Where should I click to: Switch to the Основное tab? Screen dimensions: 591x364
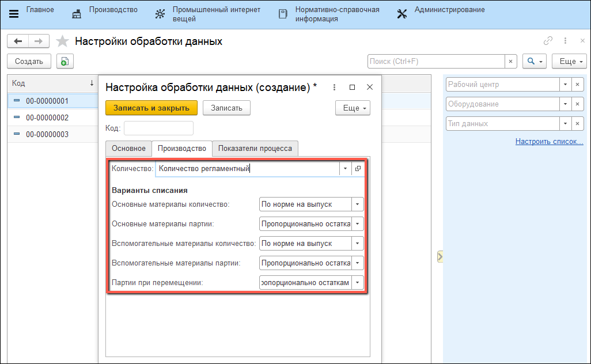tap(128, 149)
